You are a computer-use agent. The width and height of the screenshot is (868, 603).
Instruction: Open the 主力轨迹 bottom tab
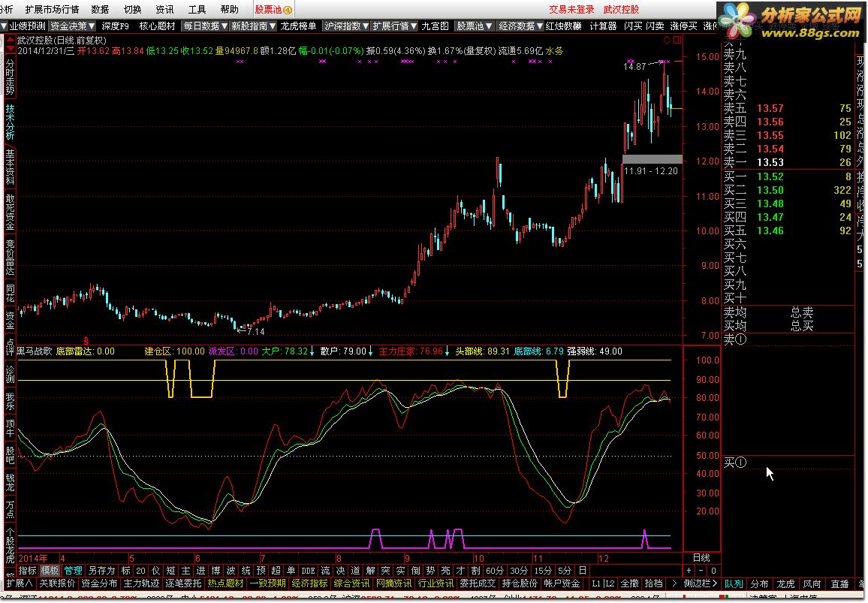click(141, 583)
